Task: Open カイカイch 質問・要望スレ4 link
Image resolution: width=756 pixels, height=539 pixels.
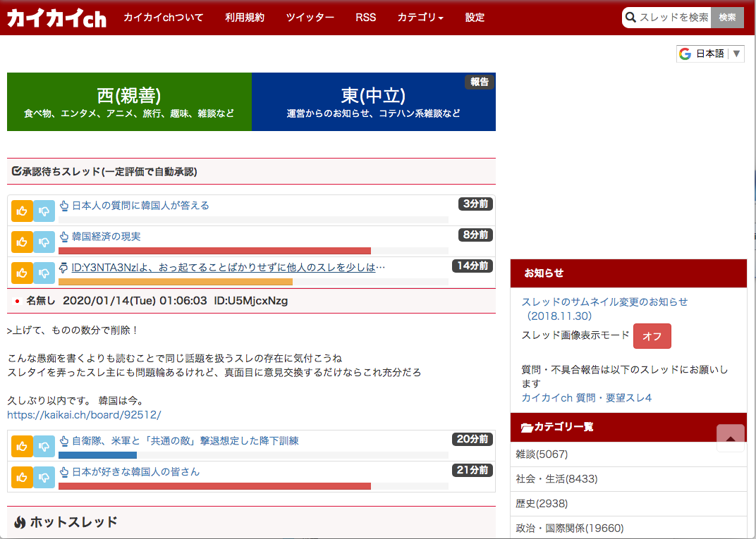Action: pos(586,398)
